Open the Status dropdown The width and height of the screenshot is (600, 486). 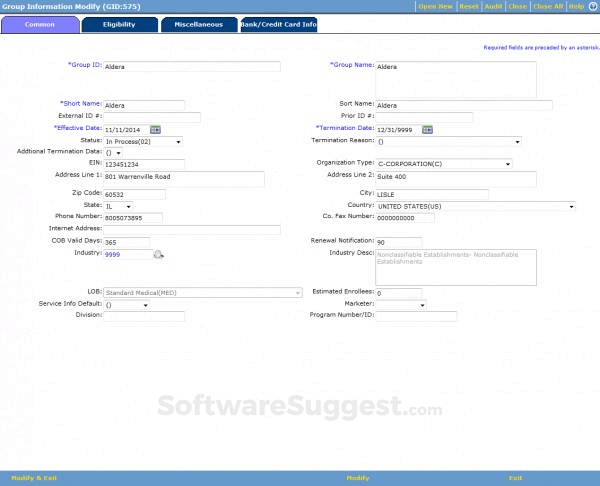[x=143, y=142]
